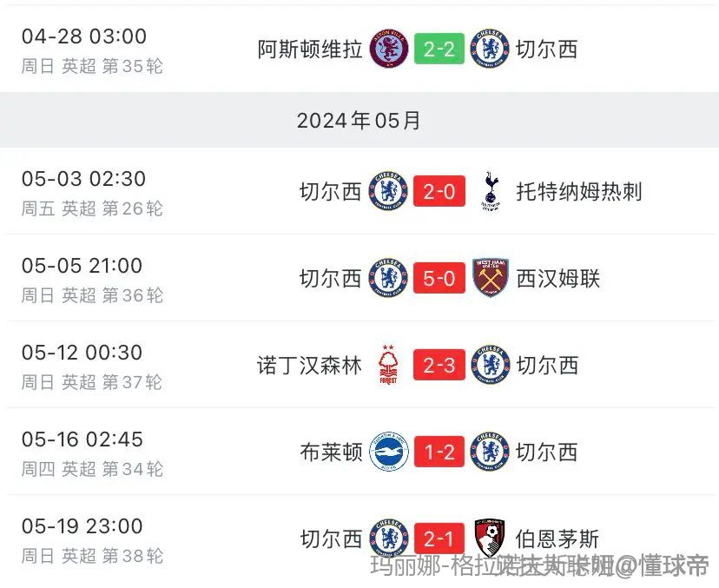Click the Brighton seagull crest
Image resolution: width=719 pixels, height=588 pixels.
[389, 452]
